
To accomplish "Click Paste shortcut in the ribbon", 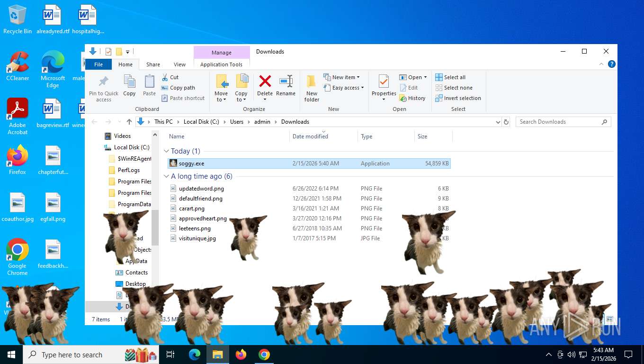I will 183,98.
